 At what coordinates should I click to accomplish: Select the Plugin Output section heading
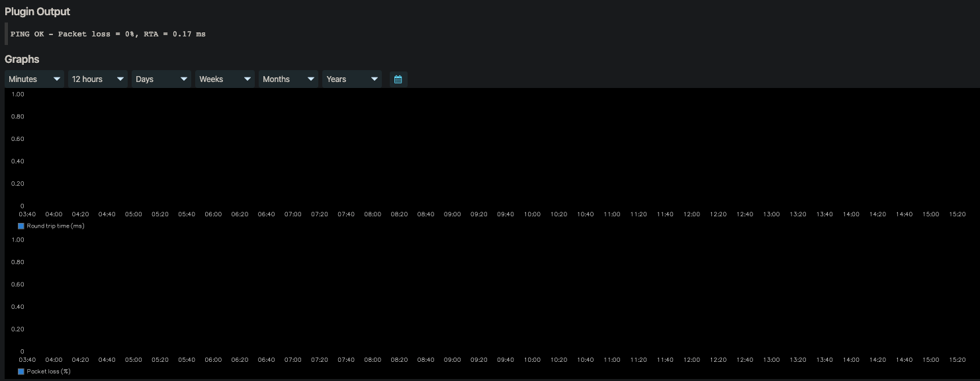38,11
